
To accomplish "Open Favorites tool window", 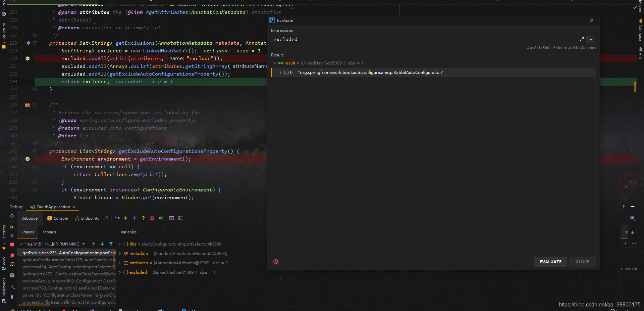I will [4, 237].
